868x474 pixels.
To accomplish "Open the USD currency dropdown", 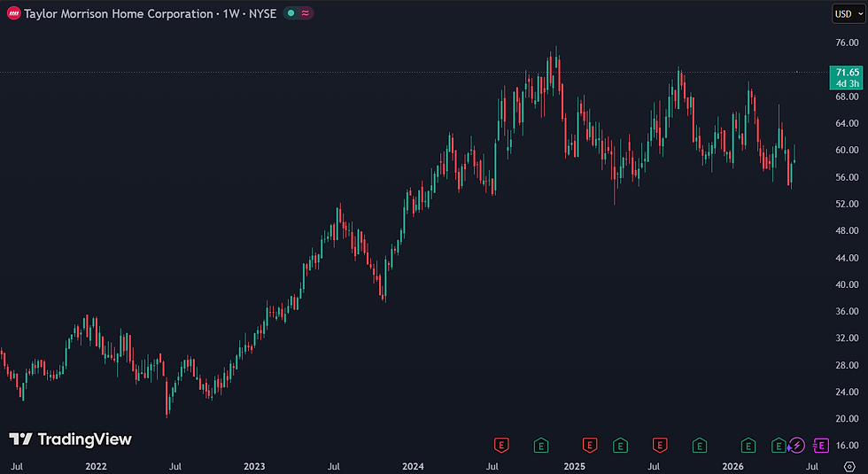I will click(849, 14).
